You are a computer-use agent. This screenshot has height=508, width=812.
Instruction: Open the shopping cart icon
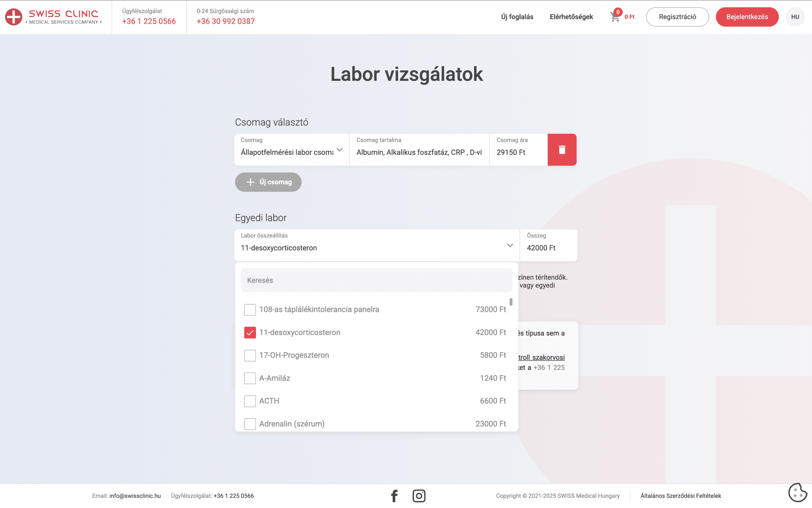[x=615, y=17]
